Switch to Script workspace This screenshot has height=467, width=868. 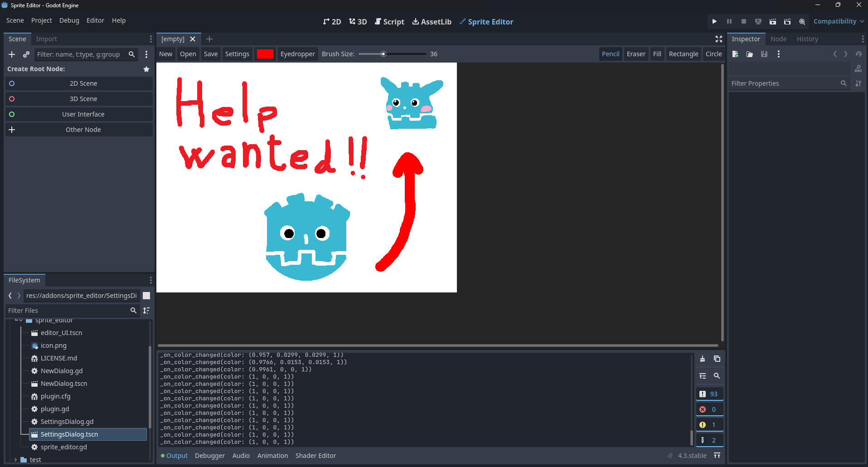(x=389, y=22)
